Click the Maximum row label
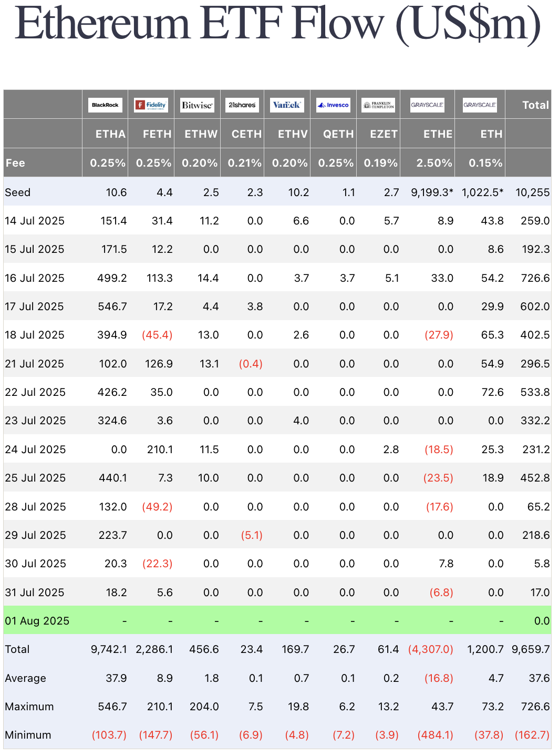 tap(29, 707)
